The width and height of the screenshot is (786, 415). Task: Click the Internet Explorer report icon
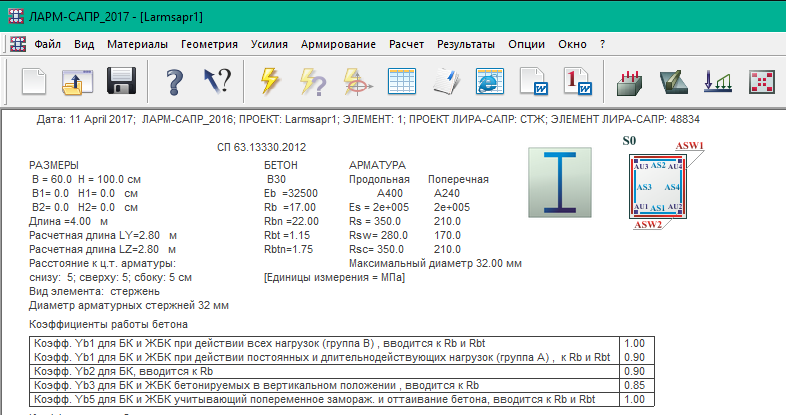tap(487, 82)
